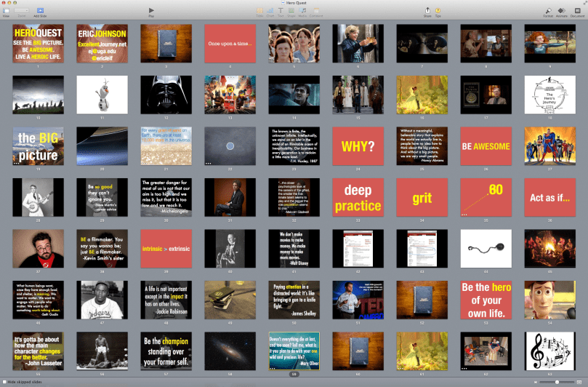Select the Dodgers player photo slide
Viewport: 588px width, 387px height.
pos(102,300)
